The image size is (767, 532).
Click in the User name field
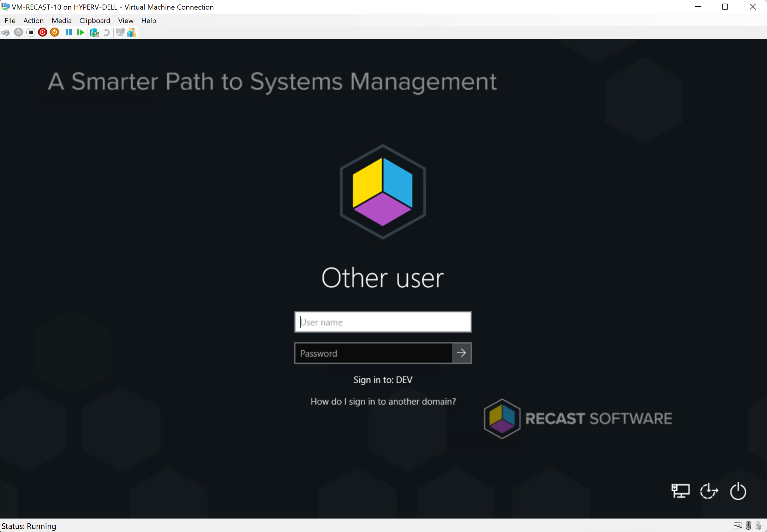coord(383,322)
